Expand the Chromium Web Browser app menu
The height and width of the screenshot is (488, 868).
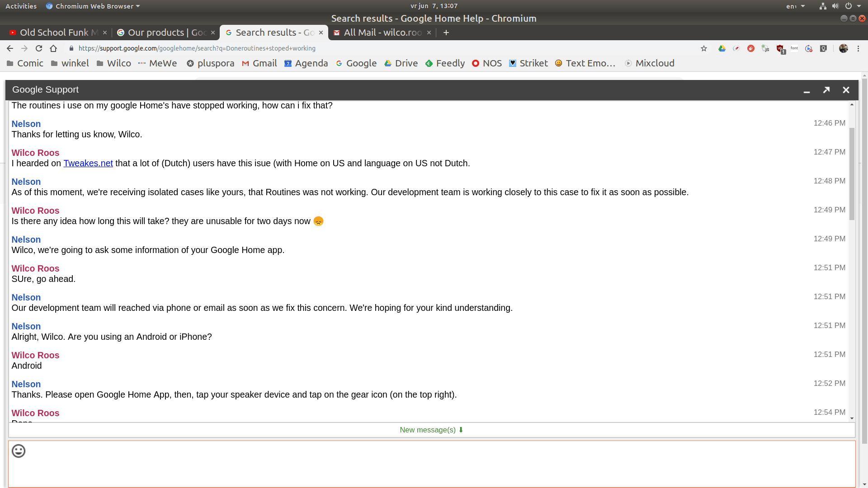pos(94,6)
